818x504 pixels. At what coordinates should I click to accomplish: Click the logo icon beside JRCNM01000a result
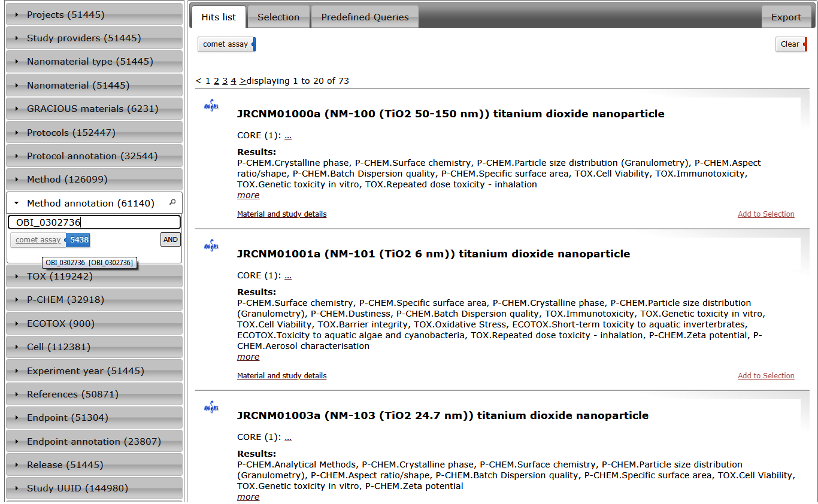211,107
